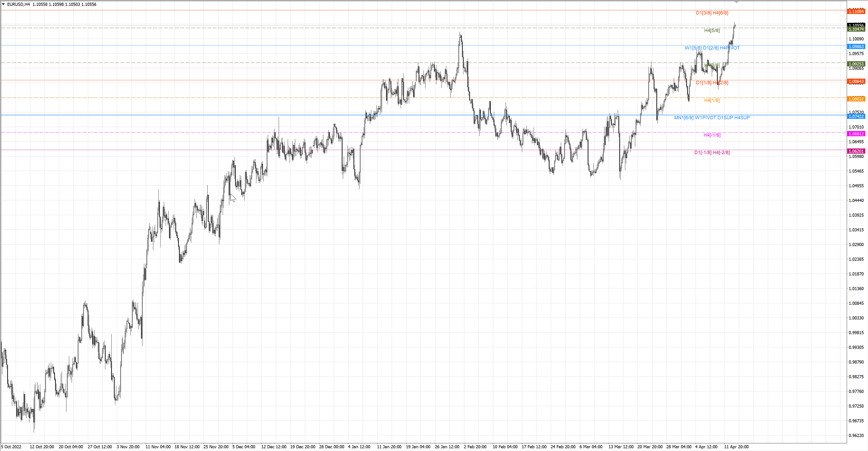Viewport: 868px width, 451px height.
Task: Click the 26 Jan 12:00 time axis label
Action: pos(447,447)
